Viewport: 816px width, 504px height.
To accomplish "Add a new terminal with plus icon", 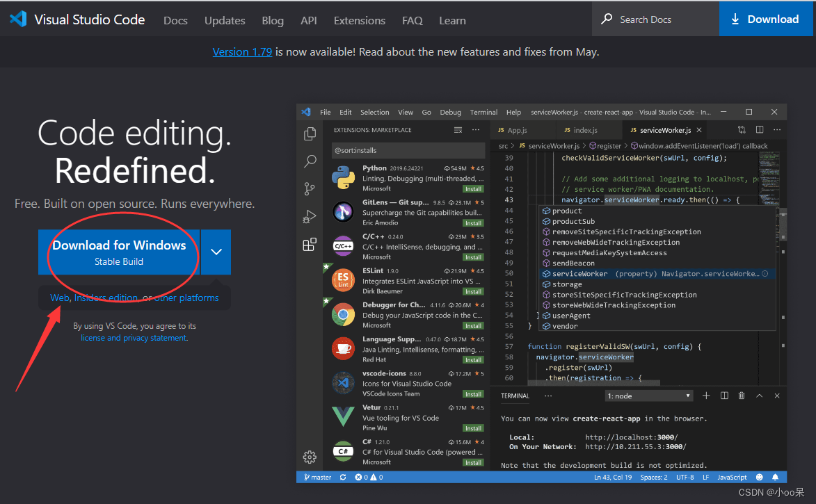I will 706,396.
